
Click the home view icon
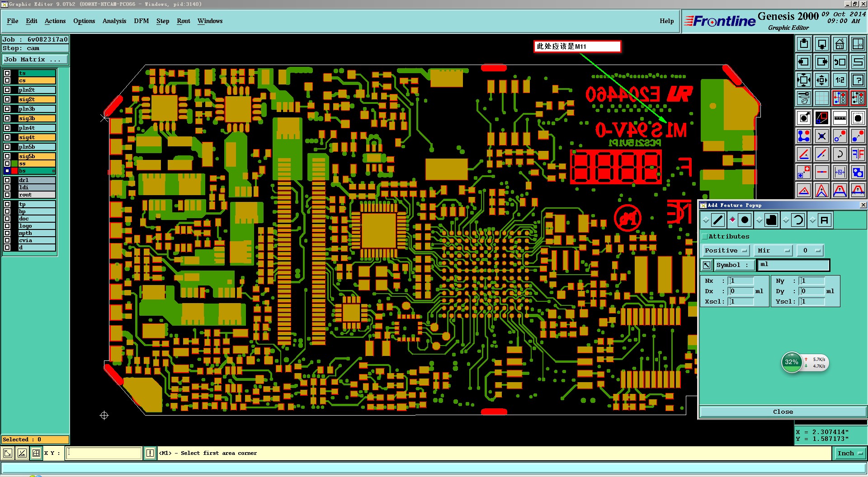(x=840, y=44)
